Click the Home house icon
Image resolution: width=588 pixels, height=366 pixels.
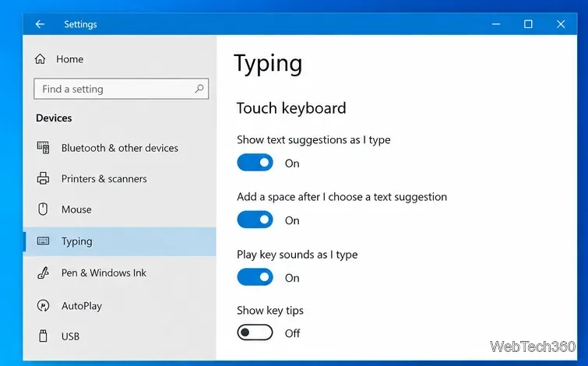pyautogui.click(x=40, y=59)
